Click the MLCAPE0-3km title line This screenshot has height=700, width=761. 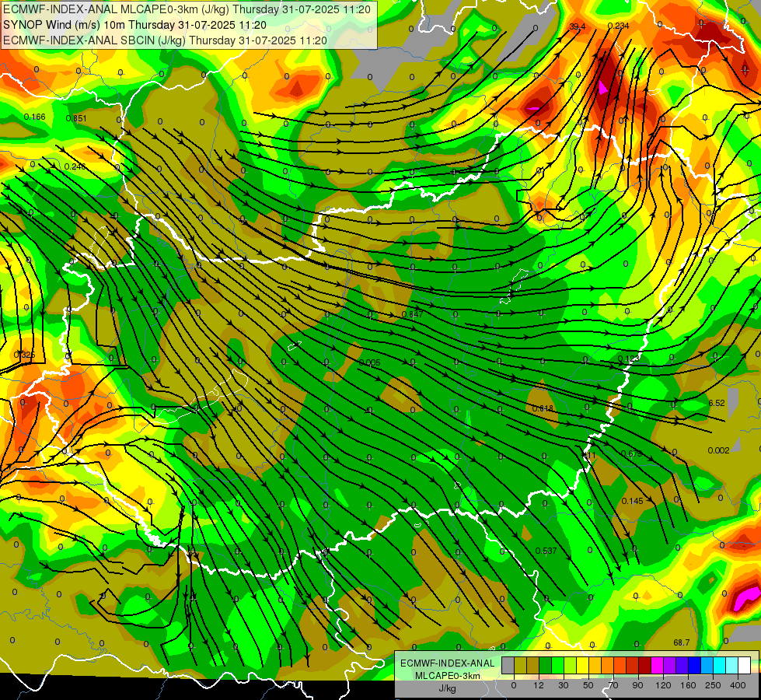187,9
